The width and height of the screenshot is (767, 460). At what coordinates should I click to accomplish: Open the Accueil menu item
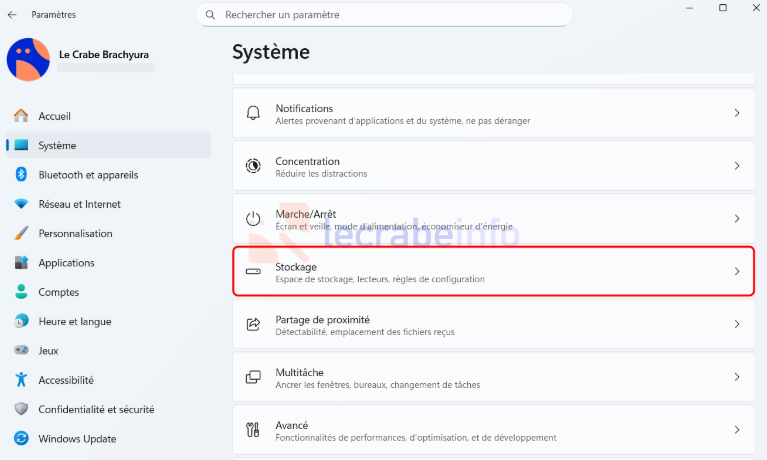point(54,116)
